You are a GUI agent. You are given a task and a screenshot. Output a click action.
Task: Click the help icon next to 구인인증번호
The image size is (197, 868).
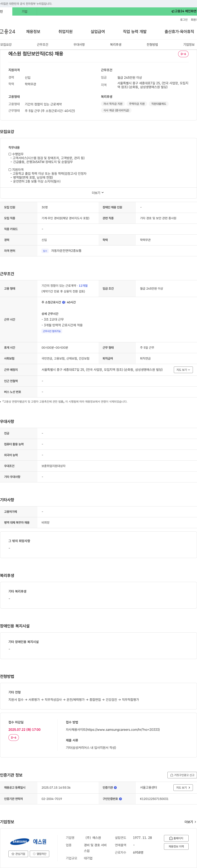(120, 799)
